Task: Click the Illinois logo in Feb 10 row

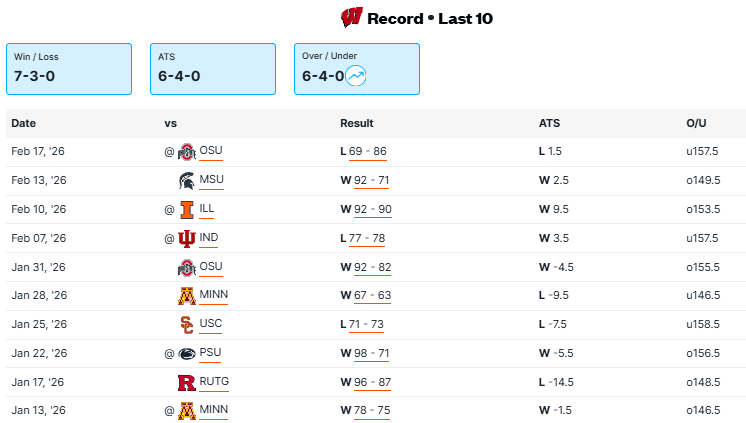Action: pyautogui.click(x=186, y=210)
